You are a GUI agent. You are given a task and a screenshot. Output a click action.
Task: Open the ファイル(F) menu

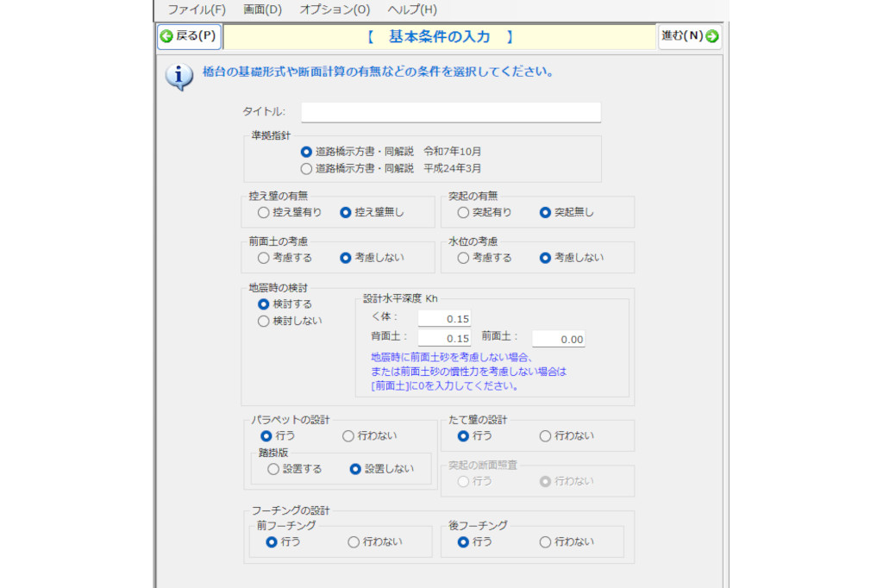197,9
